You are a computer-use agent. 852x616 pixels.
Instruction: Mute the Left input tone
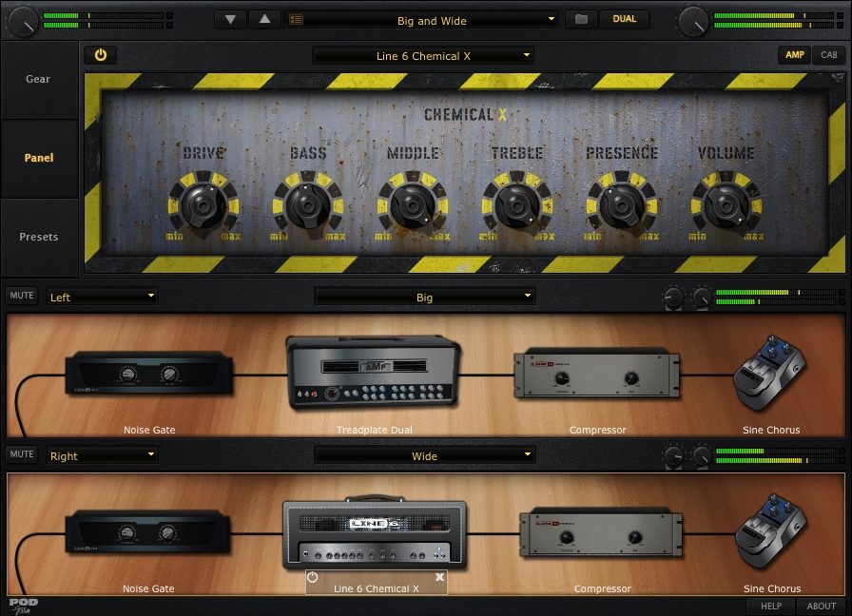click(22, 296)
